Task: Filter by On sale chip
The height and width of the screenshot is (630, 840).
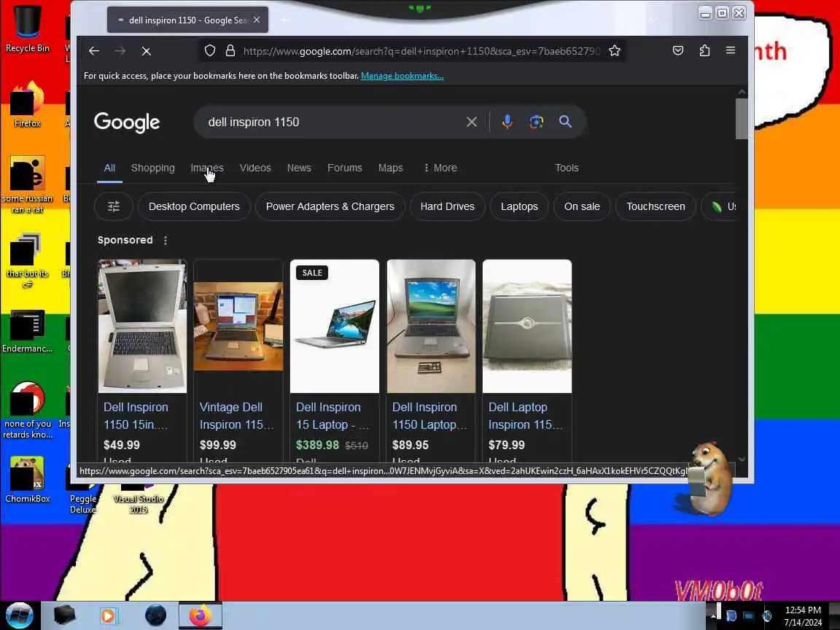Action: point(582,206)
